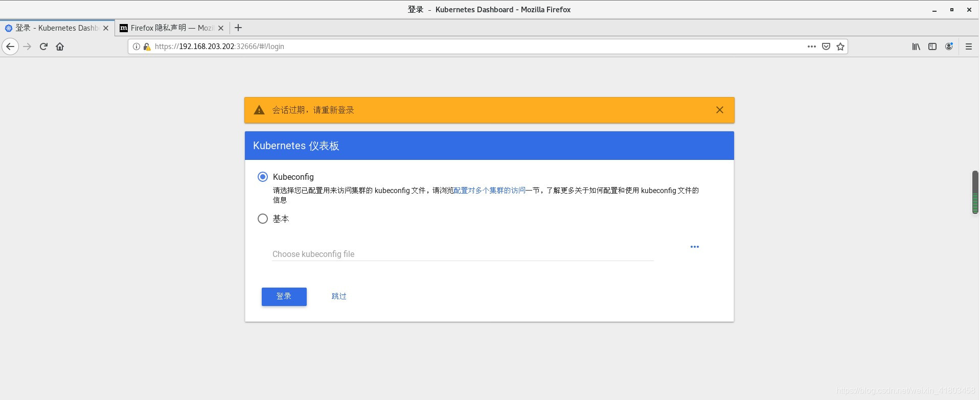Click the Choose kubeconfig file field
The height and width of the screenshot is (400, 980).
(463, 254)
